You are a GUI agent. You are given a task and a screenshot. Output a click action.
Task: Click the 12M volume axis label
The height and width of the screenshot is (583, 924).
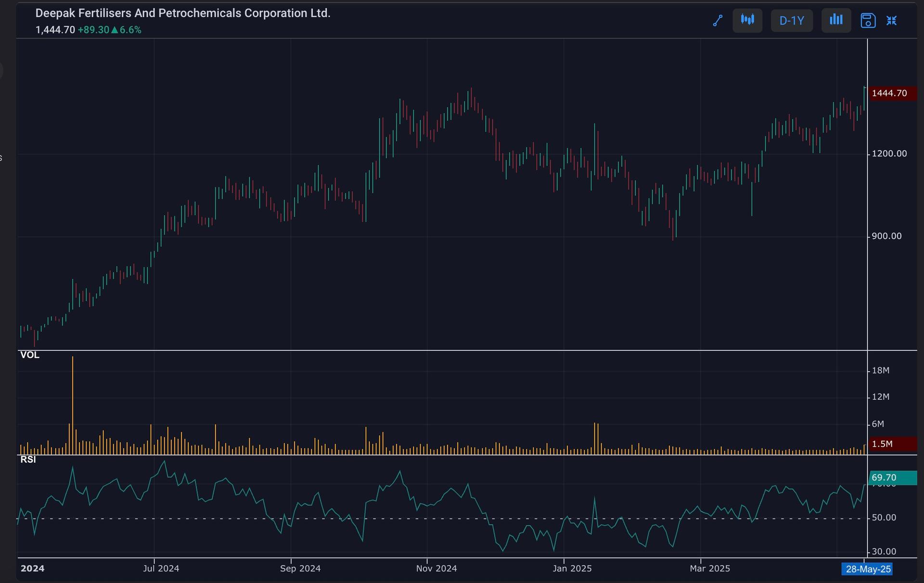click(x=881, y=397)
